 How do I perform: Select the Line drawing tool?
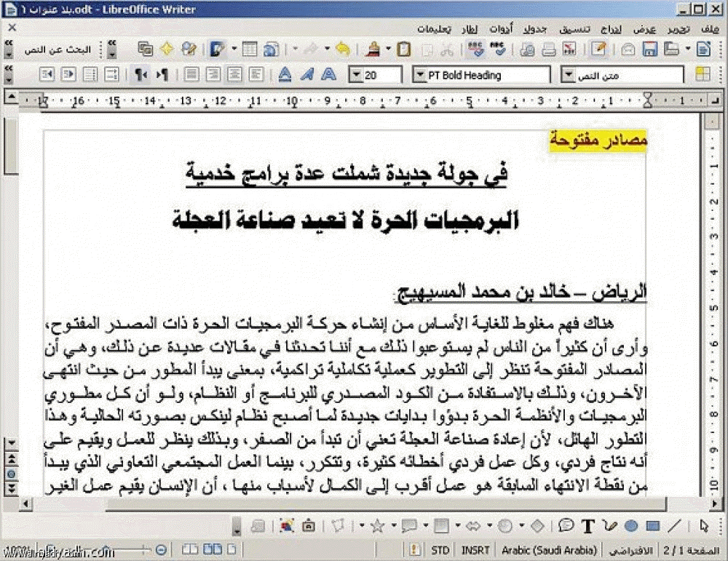click(675, 526)
